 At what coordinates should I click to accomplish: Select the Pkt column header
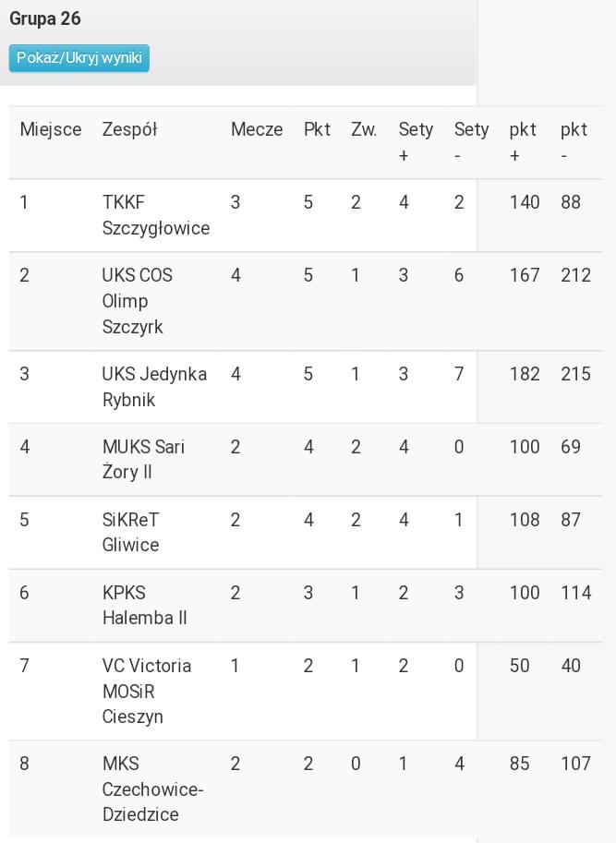(317, 130)
